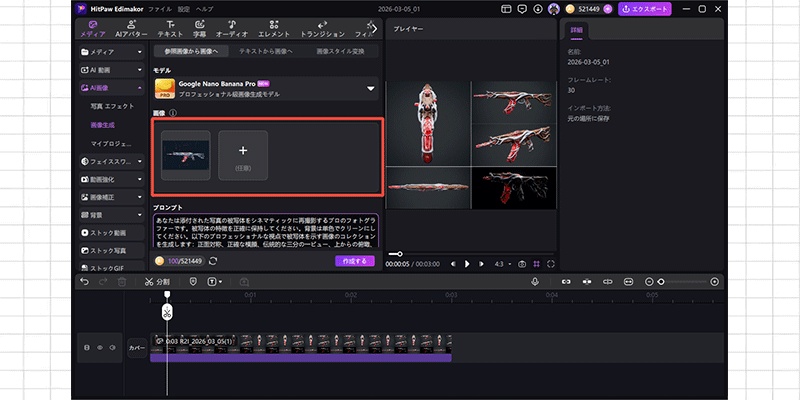Image resolution: width=800 pixels, height=400 pixels.
Task: Switch to the 詳細 details tab
Action: tap(577, 31)
